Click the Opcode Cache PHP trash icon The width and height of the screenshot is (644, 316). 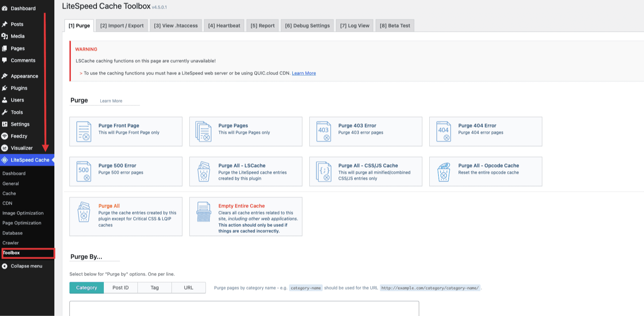tap(443, 172)
